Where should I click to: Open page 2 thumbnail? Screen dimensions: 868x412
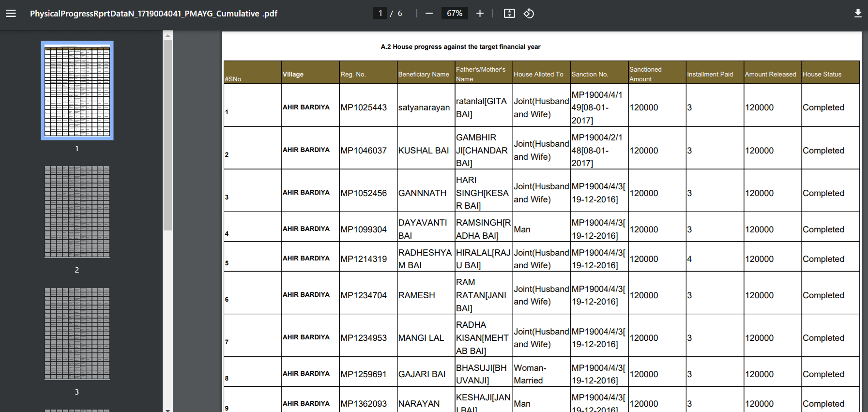click(77, 212)
